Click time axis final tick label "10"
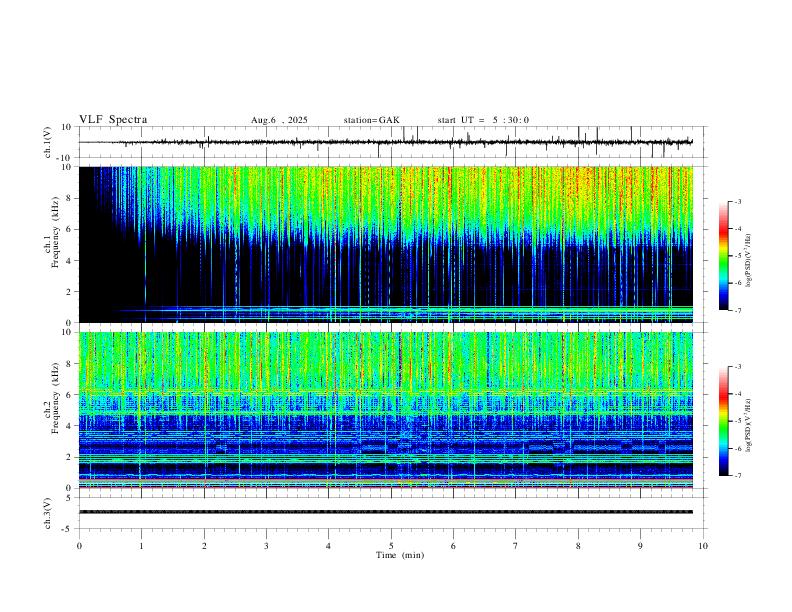The height and width of the screenshot is (612, 792). point(703,546)
